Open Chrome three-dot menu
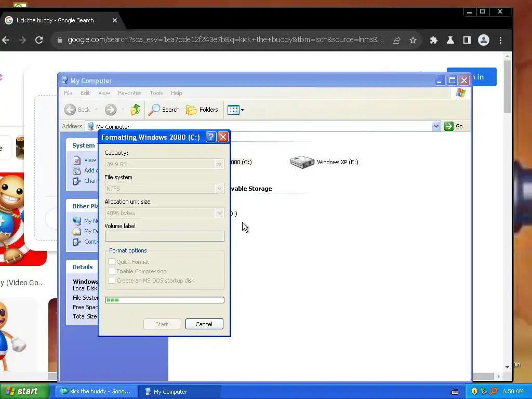This screenshot has width=532, height=399. (500, 40)
